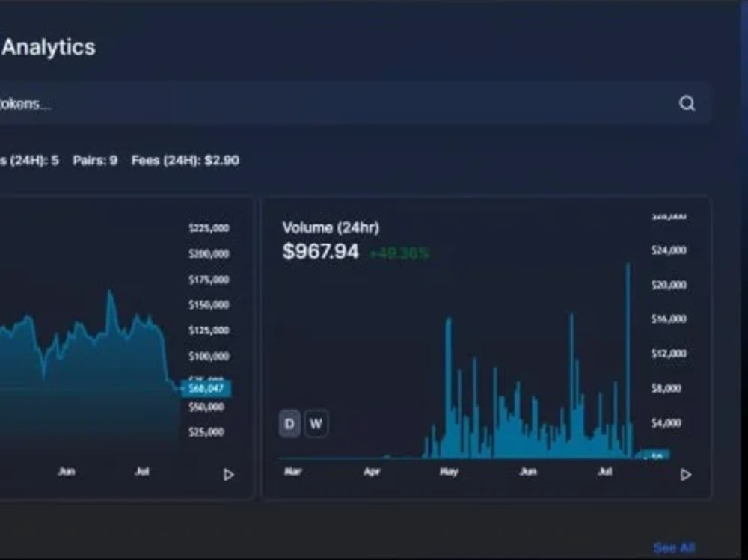Click the next-chart arrow on the liquidity chart
The image size is (748, 560).
(229, 475)
